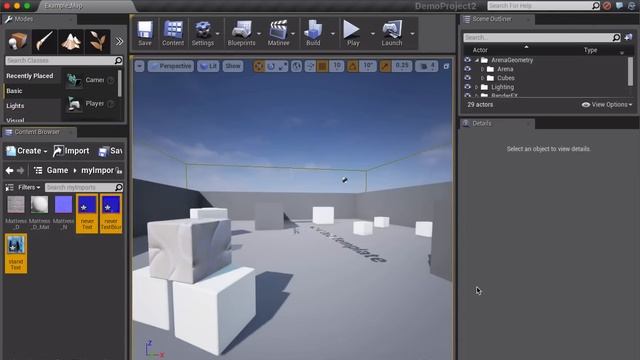Expand more modes with double chevron
Screen dimensions: 640x360
(119, 42)
